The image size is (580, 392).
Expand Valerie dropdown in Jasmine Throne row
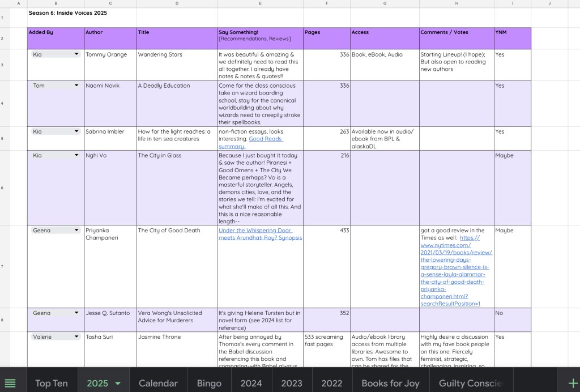(76, 336)
